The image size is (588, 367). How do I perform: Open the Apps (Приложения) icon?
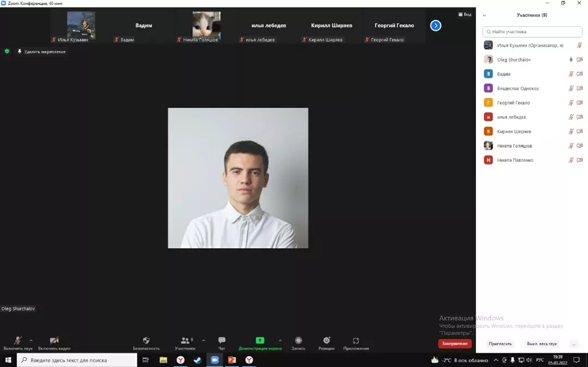point(356,340)
